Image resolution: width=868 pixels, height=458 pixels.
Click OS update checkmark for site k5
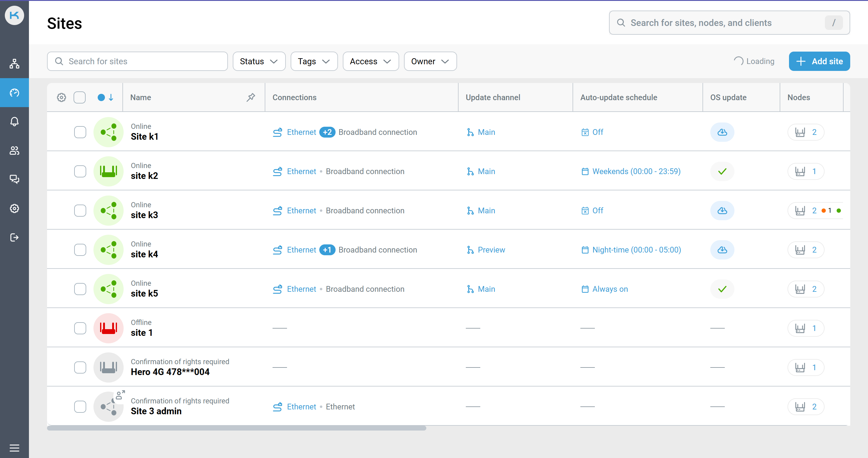(722, 289)
